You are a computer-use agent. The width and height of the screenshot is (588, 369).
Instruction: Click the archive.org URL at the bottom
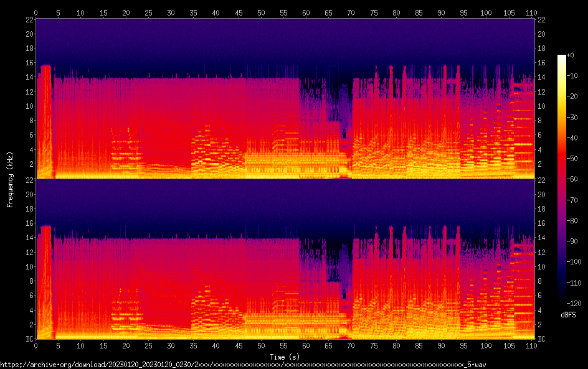tap(243, 365)
